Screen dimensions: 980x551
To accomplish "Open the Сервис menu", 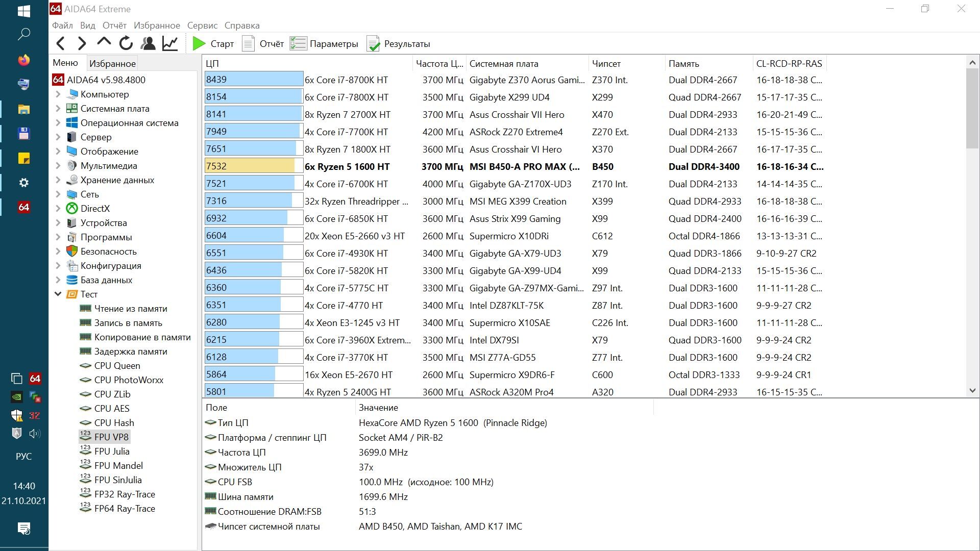I will tap(202, 26).
